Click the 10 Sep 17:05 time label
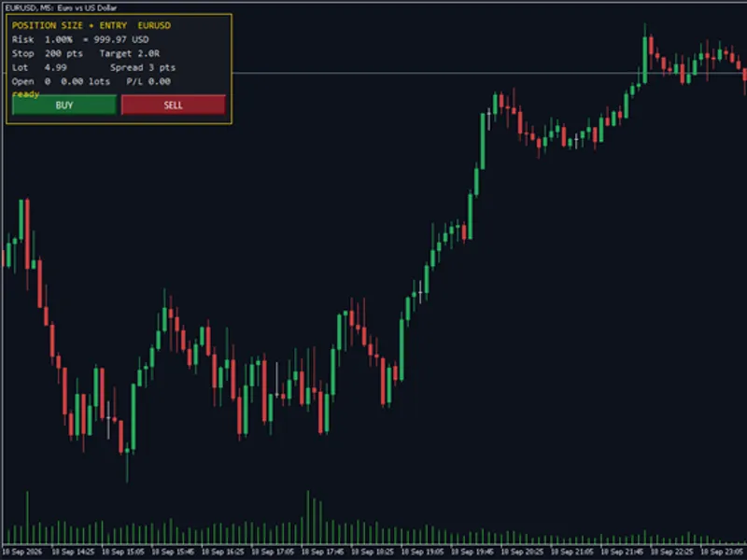Screen dimensions: 747x560 273,552
